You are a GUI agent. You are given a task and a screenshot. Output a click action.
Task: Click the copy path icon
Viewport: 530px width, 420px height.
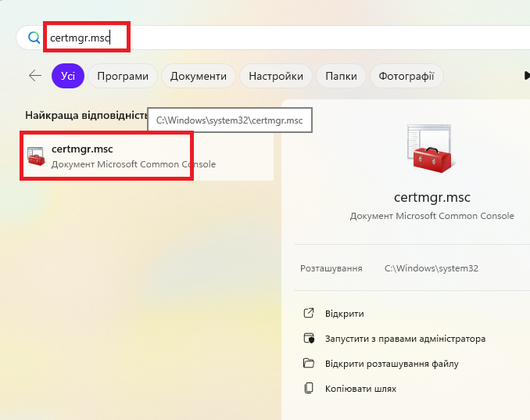(309, 388)
